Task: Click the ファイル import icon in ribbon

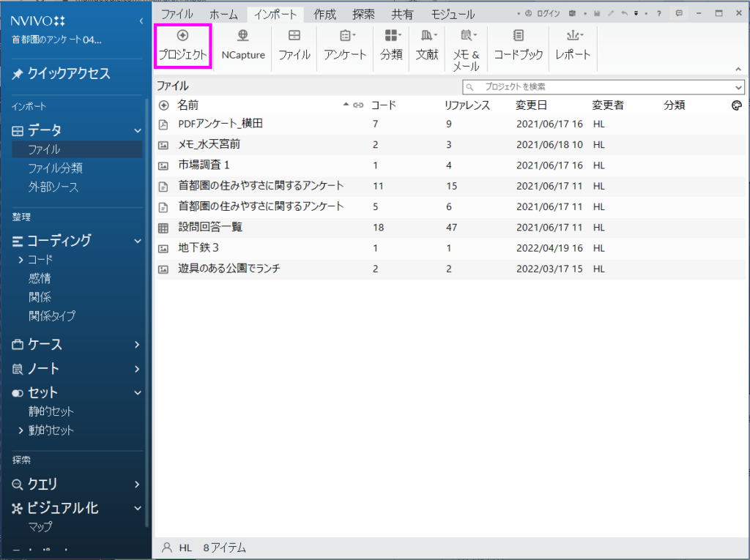Action: (294, 36)
